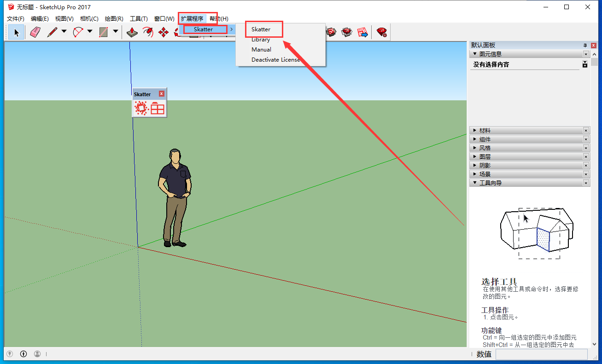Open the Extension Manager ruby icon
The height and width of the screenshot is (364, 602).
[381, 32]
